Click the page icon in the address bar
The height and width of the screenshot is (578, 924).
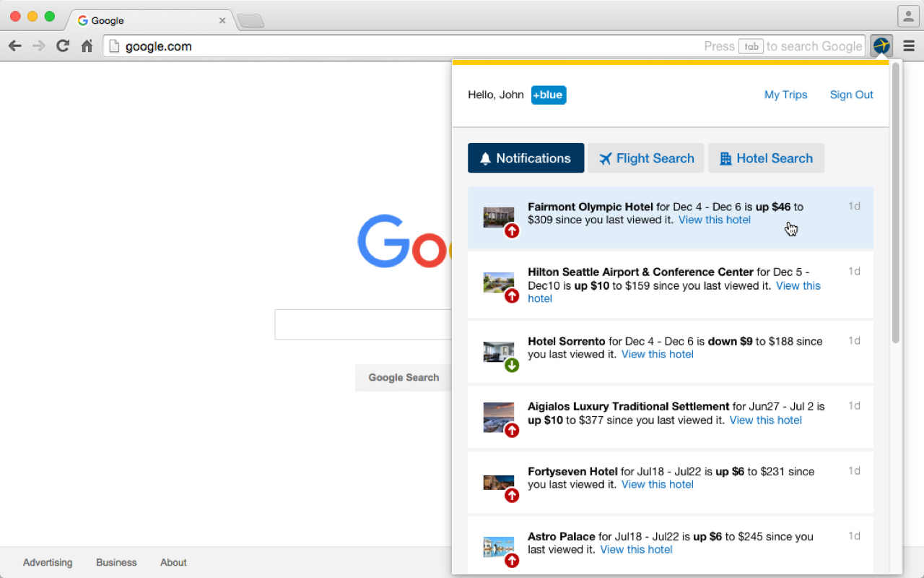coord(114,46)
